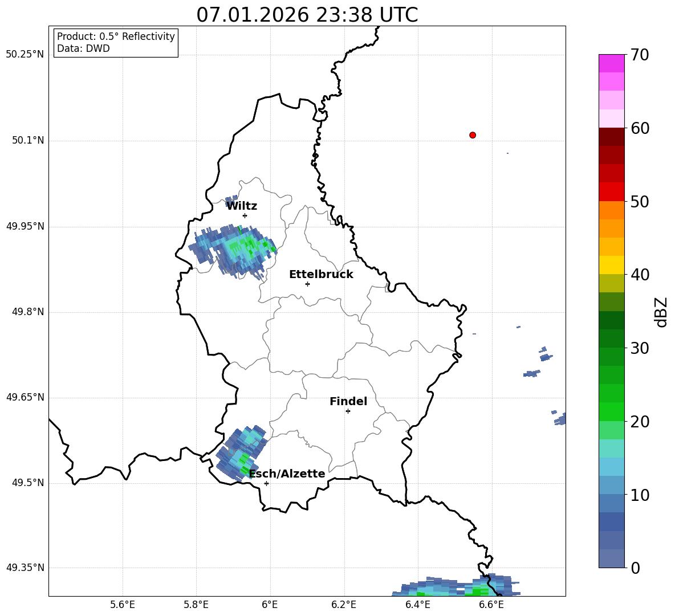This screenshot has height=616, width=675.
Task: Click the 5.8°E longitude label
Action: 196,605
